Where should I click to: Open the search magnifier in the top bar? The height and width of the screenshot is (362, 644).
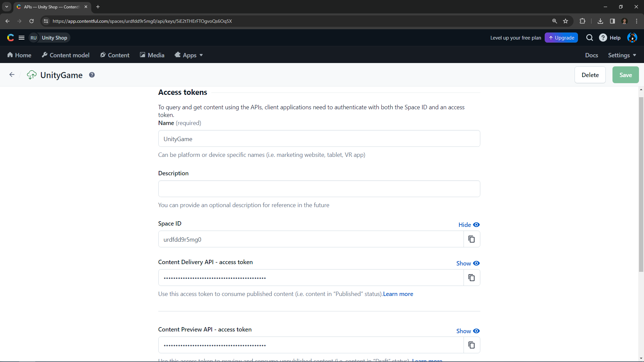[x=590, y=38]
